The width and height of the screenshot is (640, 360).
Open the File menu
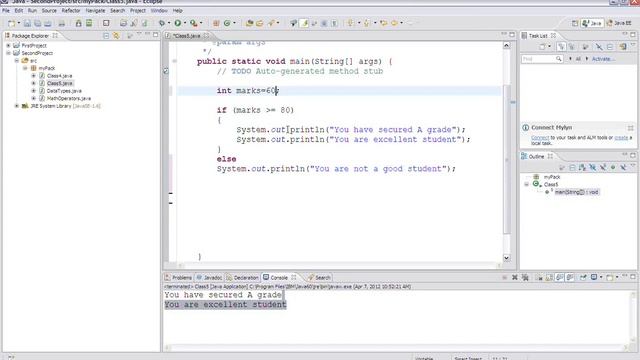point(6,11)
